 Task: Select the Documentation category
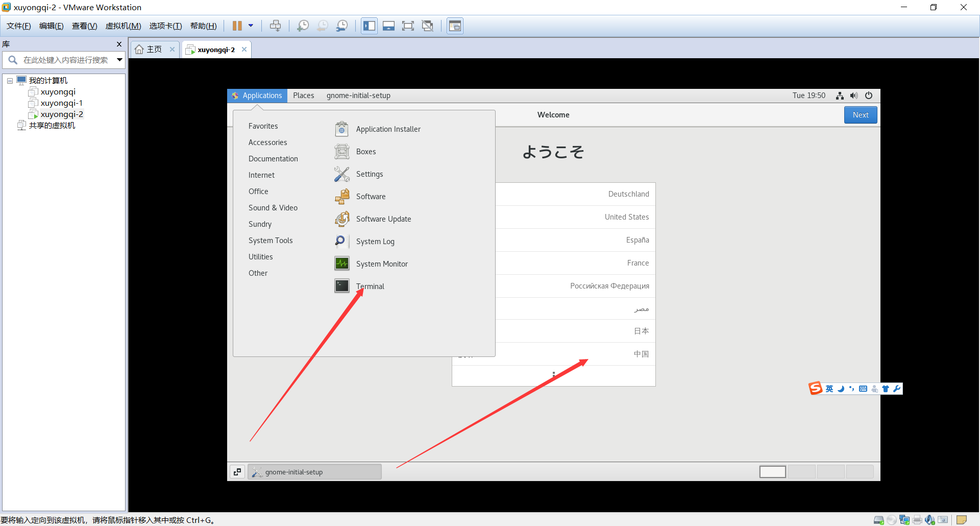click(273, 159)
